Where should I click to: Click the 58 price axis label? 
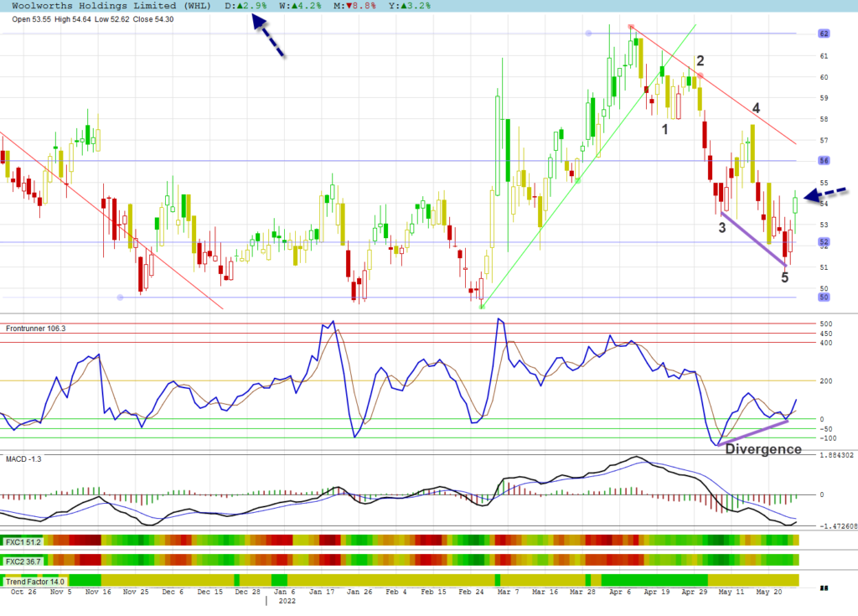click(824, 119)
